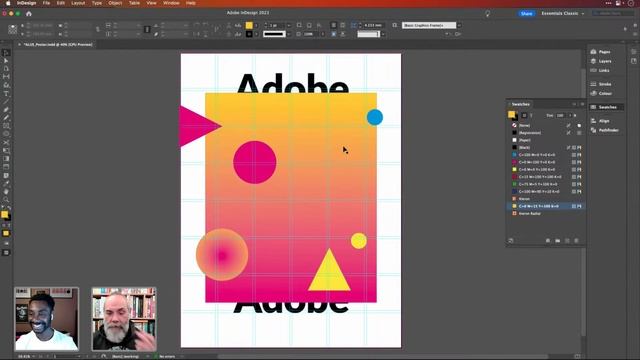Toggle the view mode button in toolbox
This screenshot has width=640, height=360.
coord(6,253)
